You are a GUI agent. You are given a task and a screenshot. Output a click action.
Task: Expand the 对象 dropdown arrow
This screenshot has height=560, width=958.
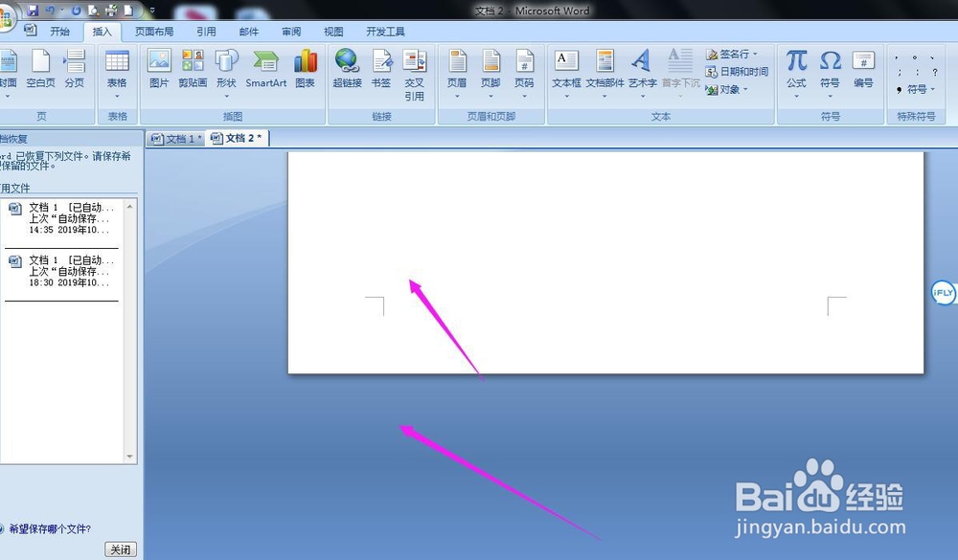745,90
